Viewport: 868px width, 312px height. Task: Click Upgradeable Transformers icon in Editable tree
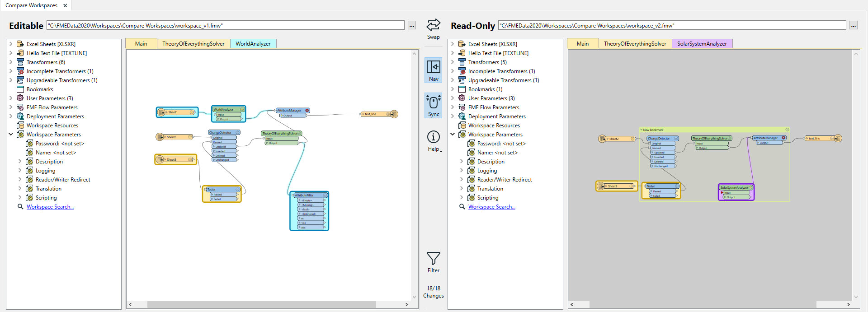20,80
